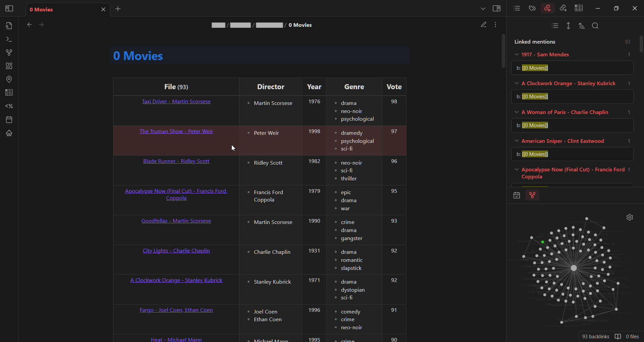Image resolution: width=644 pixels, height=342 pixels.
Task: Open the map pin icon in ribbon
Action: pos(9,79)
